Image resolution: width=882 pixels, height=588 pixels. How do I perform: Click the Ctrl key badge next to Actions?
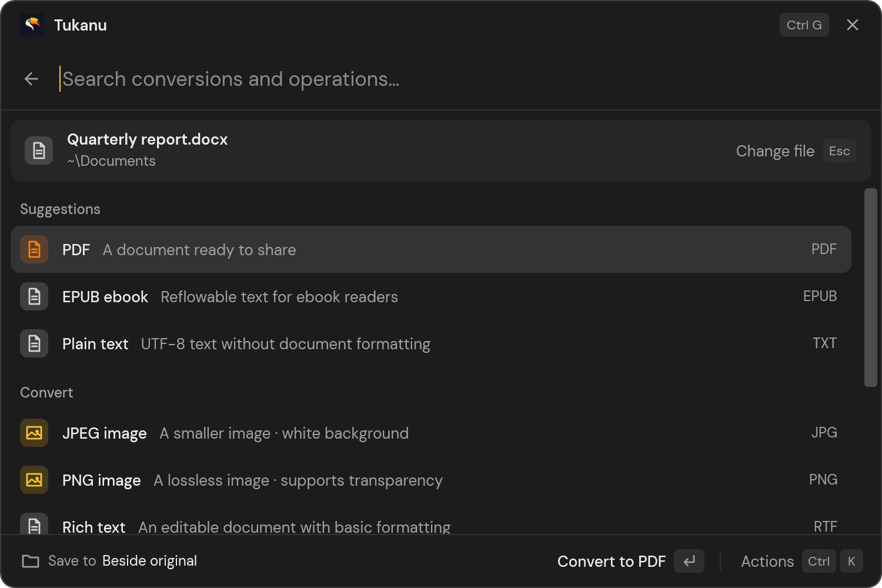coord(818,561)
